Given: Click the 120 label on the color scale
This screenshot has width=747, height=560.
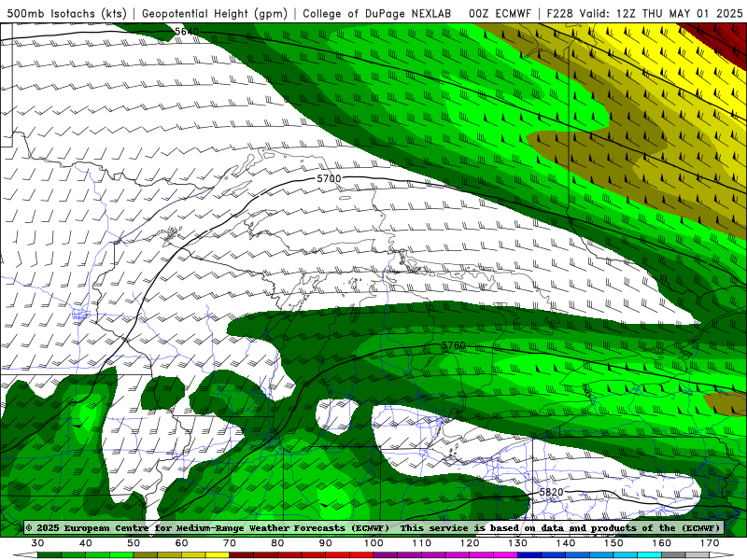Looking at the screenshot, I should click(x=470, y=543).
